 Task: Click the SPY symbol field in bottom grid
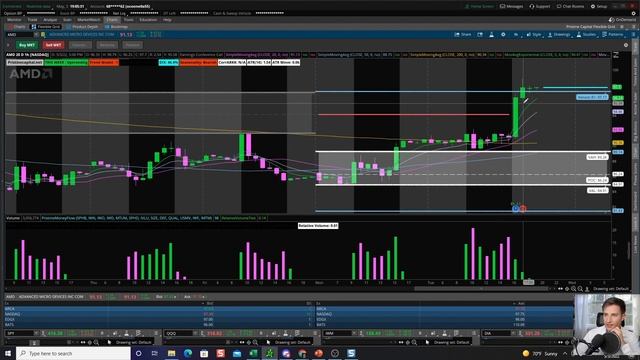20,333
